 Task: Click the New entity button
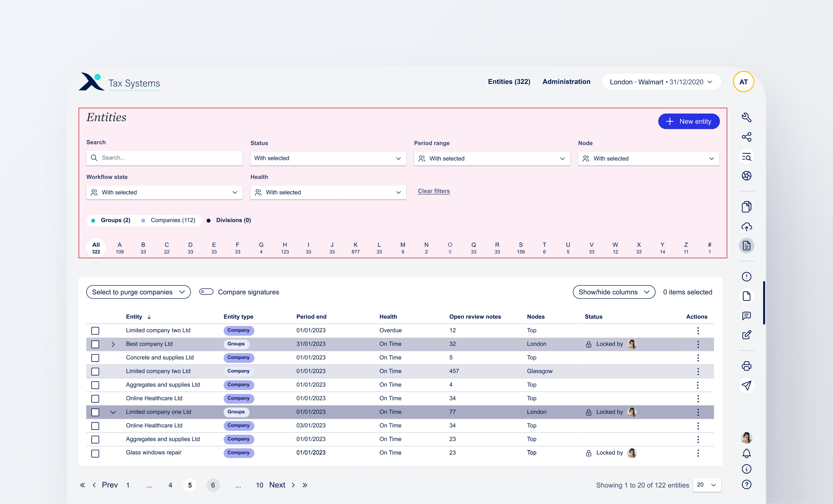coord(689,121)
